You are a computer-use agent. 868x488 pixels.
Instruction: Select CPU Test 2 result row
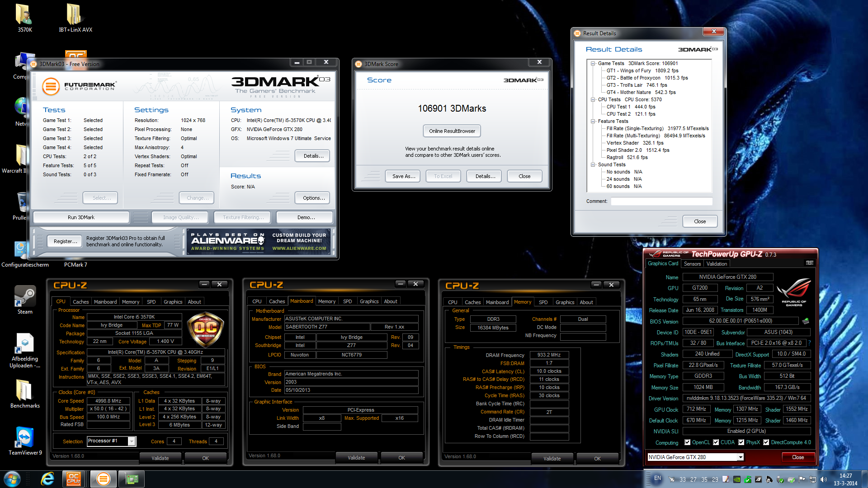pyautogui.click(x=631, y=114)
